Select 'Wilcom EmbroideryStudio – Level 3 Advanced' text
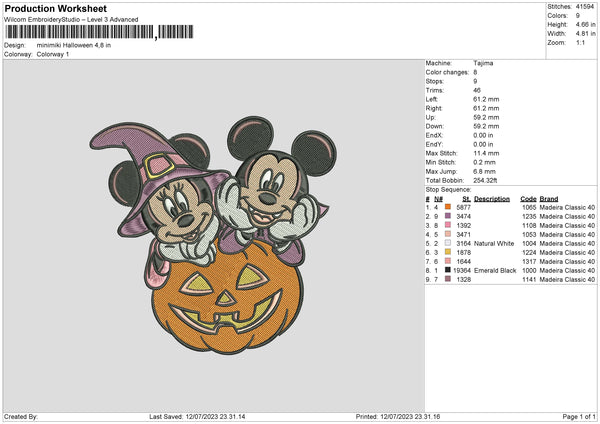Screen dimensions: 600x424 (x=71, y=20)
